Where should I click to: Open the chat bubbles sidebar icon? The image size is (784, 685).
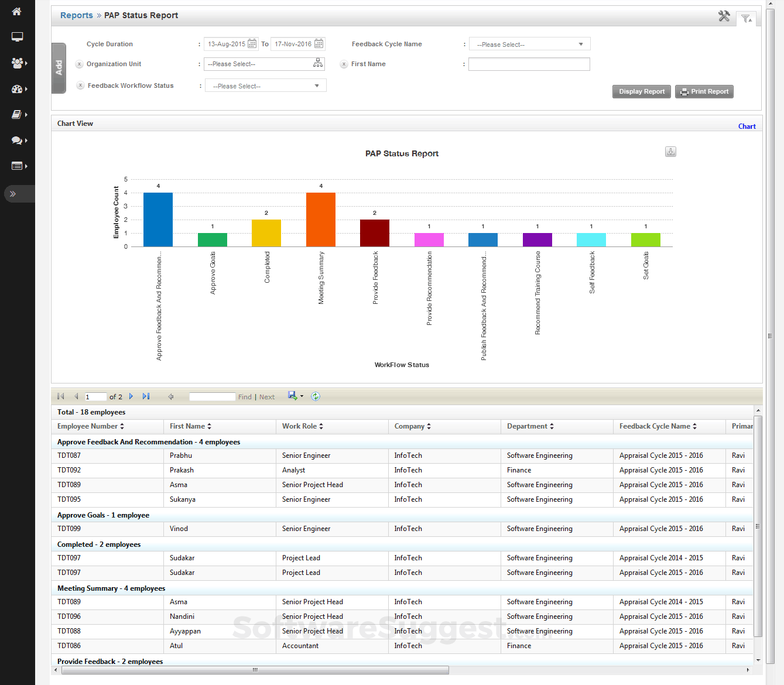17,141
